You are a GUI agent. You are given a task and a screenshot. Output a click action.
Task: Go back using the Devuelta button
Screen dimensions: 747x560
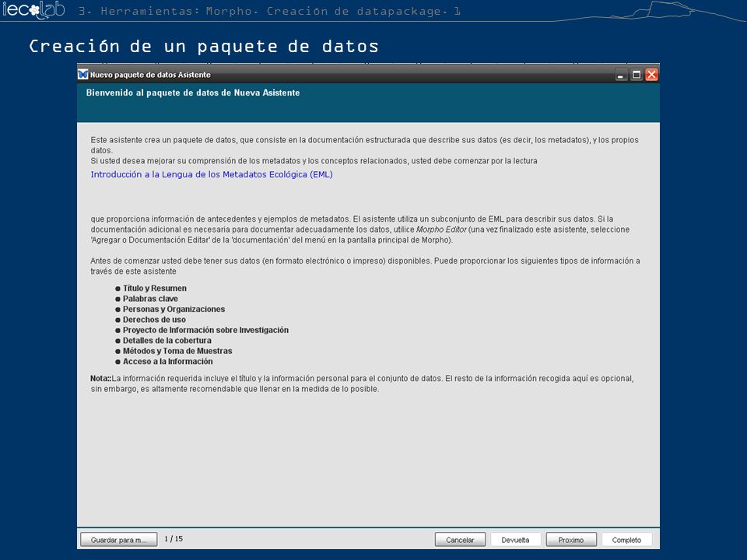515,540
